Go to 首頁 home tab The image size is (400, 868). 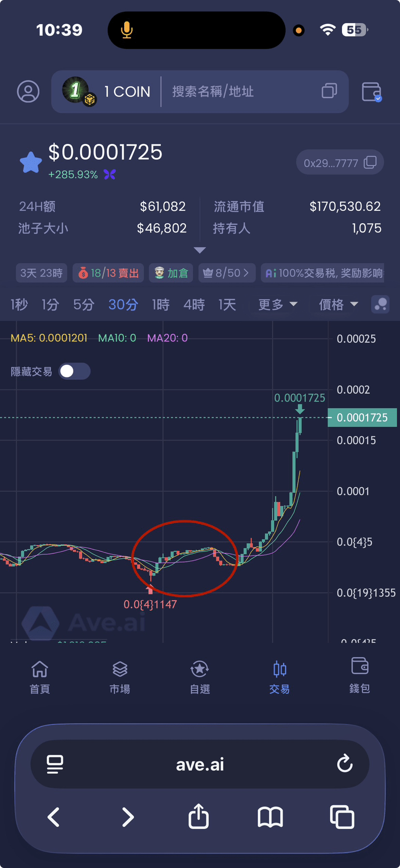40,677
